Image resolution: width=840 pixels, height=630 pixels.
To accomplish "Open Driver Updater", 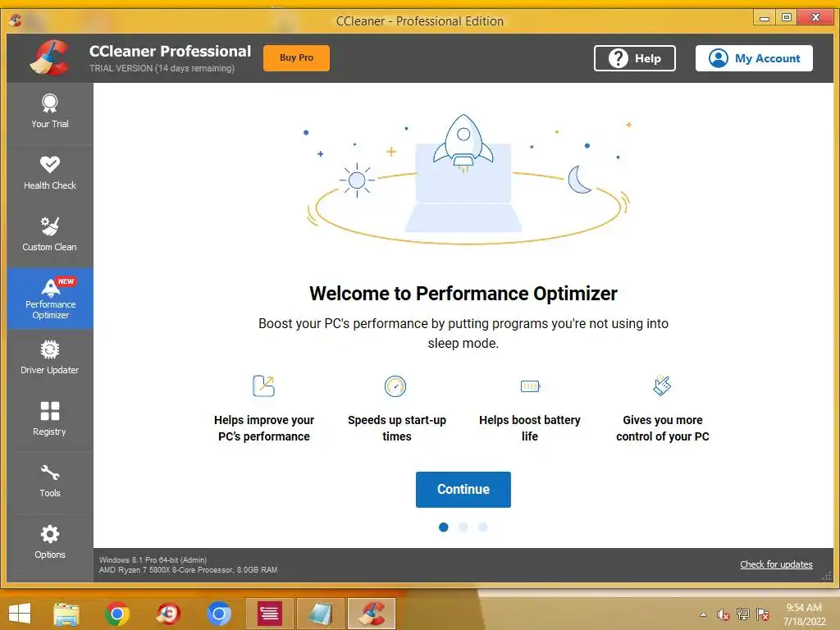I will pyautogui.click(x=50, y=359).
